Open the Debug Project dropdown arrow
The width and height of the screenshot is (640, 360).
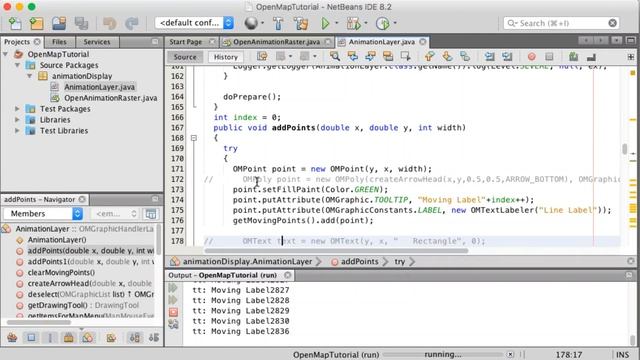click(x=366, y=23)
